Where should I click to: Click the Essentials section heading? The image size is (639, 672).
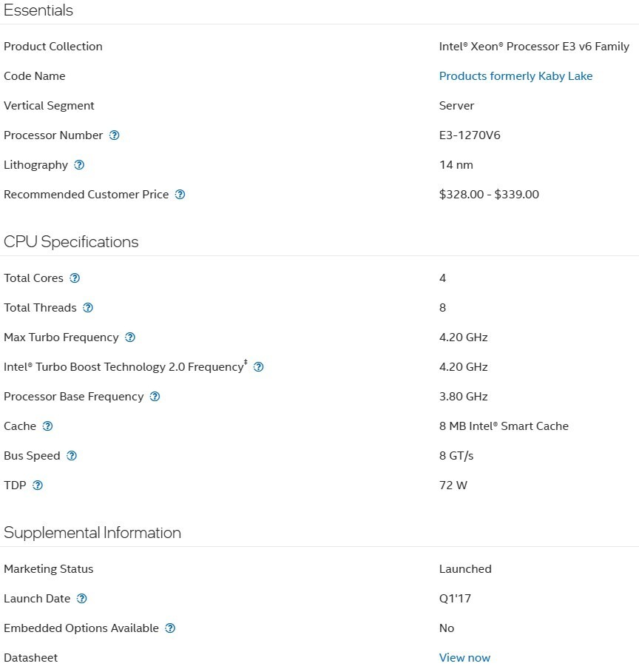38,10
